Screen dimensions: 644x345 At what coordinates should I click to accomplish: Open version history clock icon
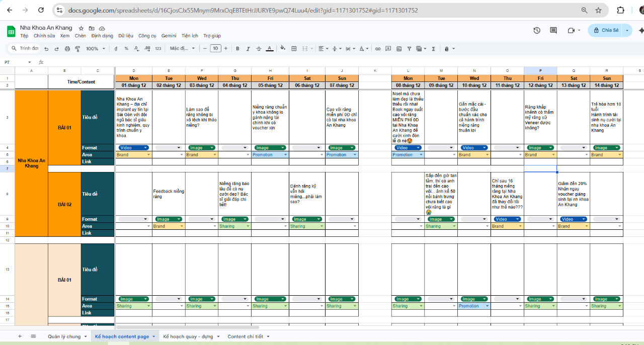(537, 30)
